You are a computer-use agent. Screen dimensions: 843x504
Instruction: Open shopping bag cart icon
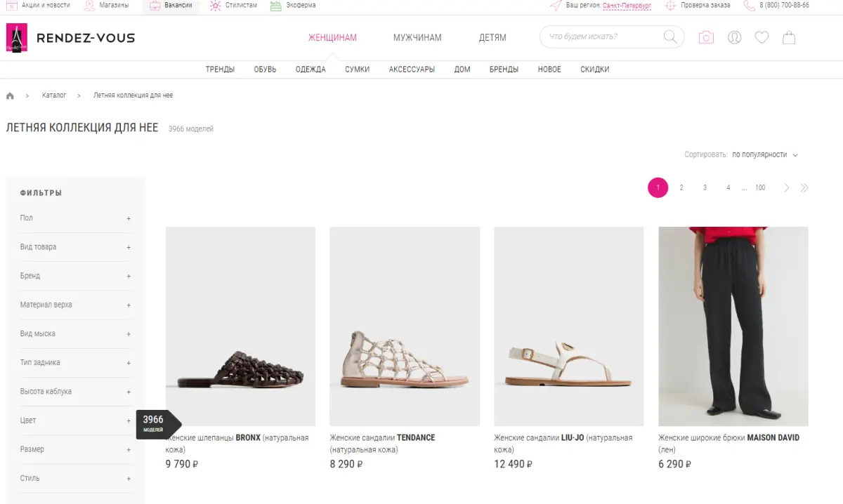click(789, 37)
